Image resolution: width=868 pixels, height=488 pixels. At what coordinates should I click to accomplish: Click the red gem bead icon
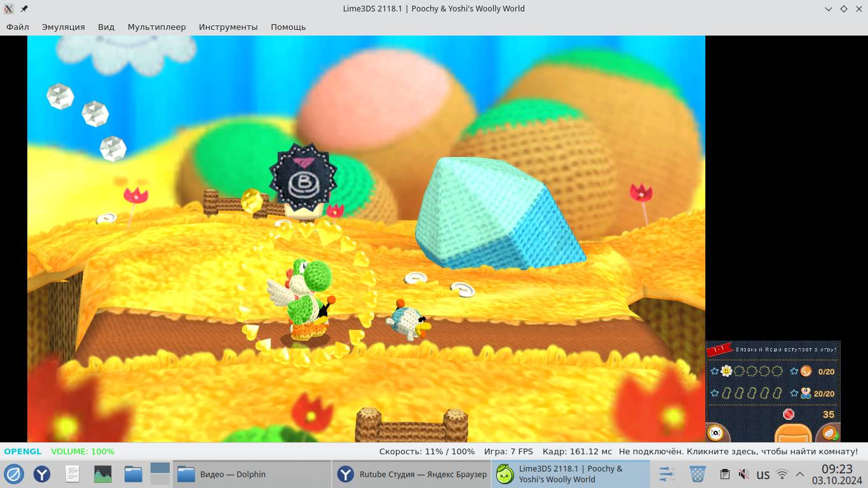click(789, 414)
